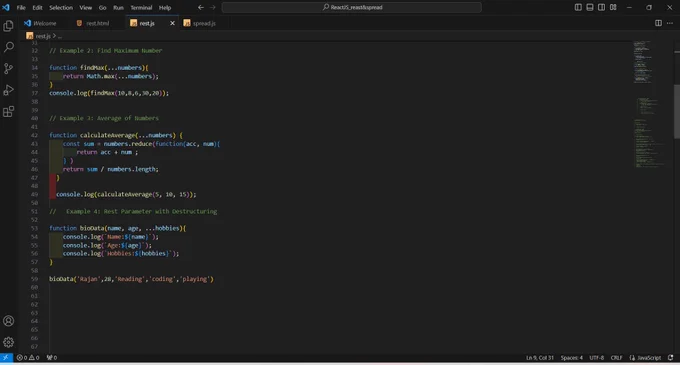The image size is (680, 365).
Task: Open the Selection menu
Action: tap(61, 7)
